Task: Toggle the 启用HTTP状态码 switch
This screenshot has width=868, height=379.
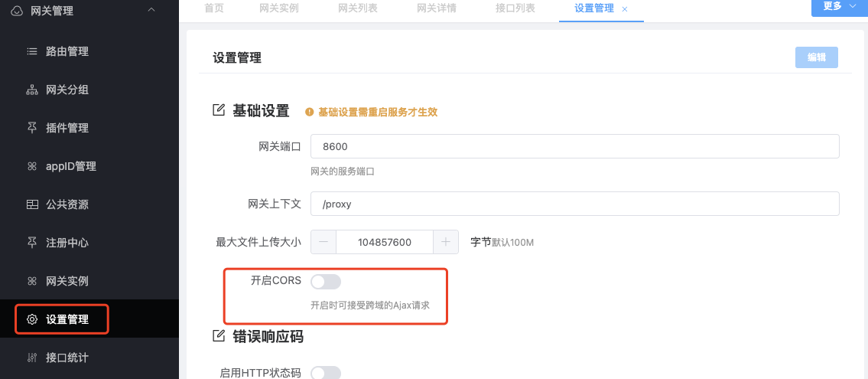Action: (x=326, y=373)
